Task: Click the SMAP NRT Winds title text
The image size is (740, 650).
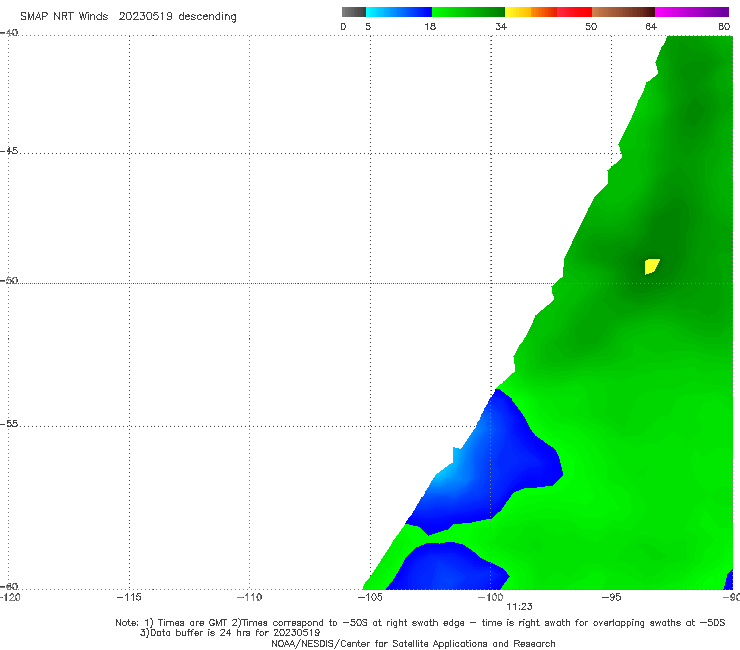Action: 64,17
